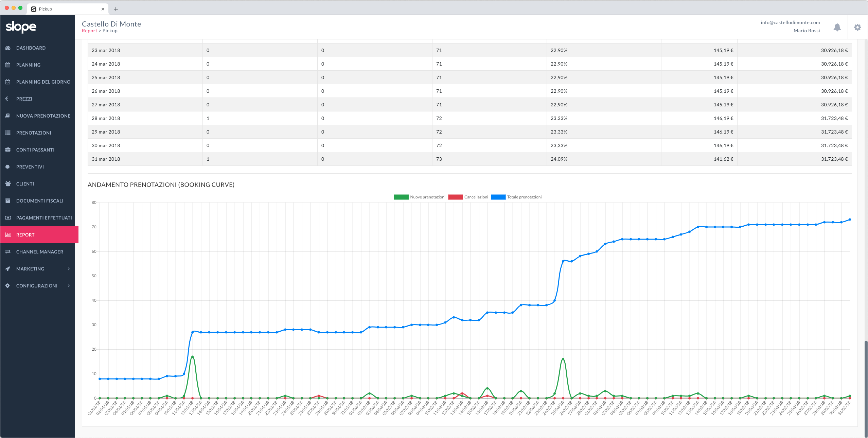Click the '31.723,48 €' value in 28 mar row
The height and width of the screenshot is (438, 868).
click(834, 118)
